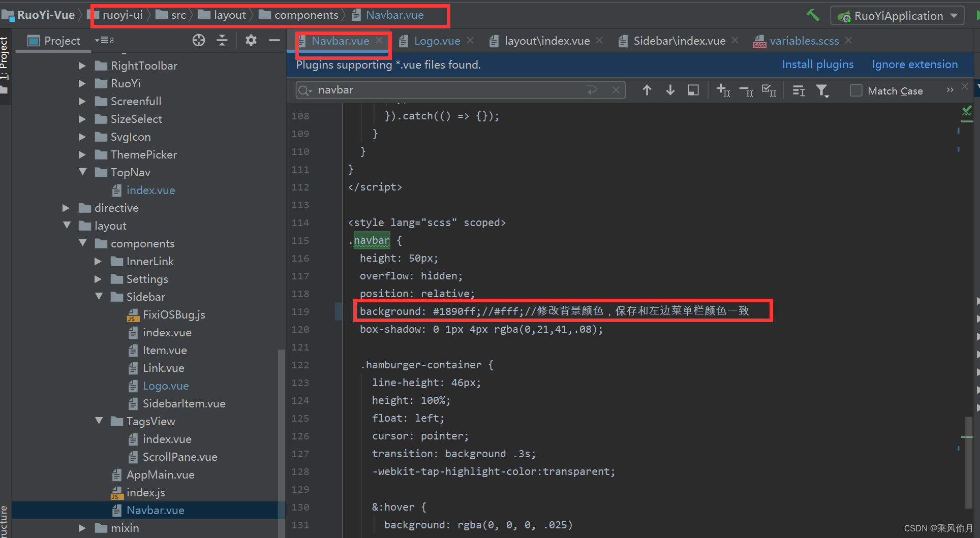Switch to layout\index.vue editor tab
Image resolution: width=980 pixels, height=538 pixels.
tap(547, 41)
